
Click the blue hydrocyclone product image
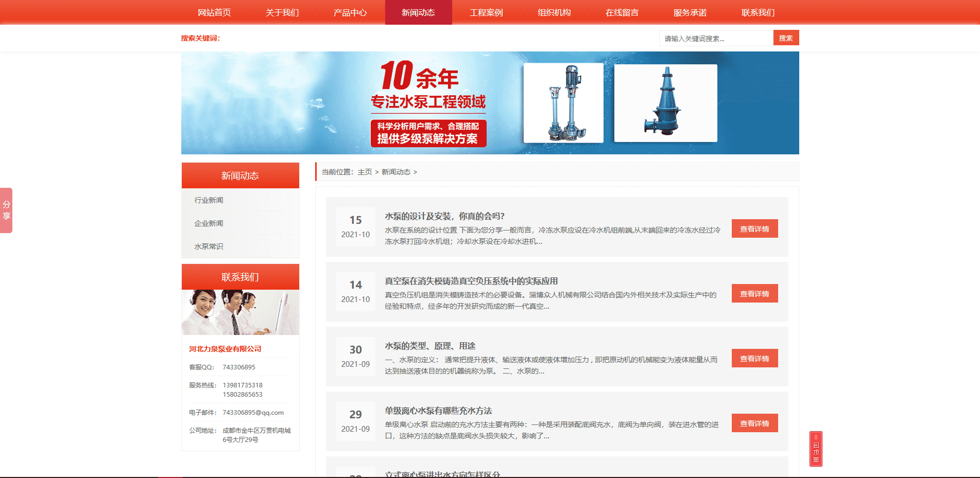pyautogui.click(x=665, y=103)
